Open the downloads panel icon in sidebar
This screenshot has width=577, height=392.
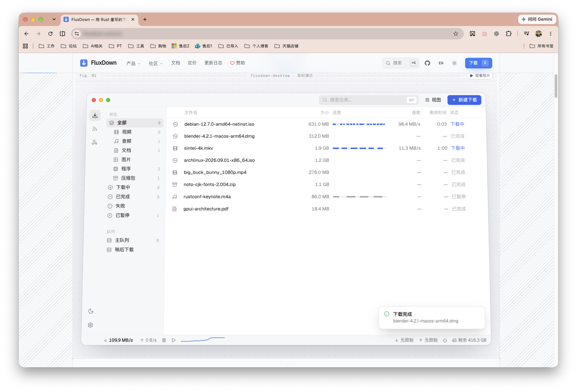95,115
